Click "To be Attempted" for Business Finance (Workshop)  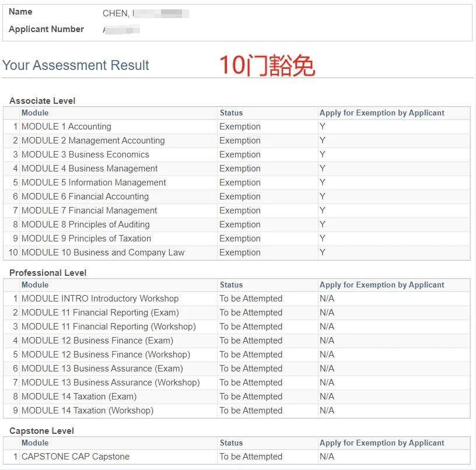251,355
